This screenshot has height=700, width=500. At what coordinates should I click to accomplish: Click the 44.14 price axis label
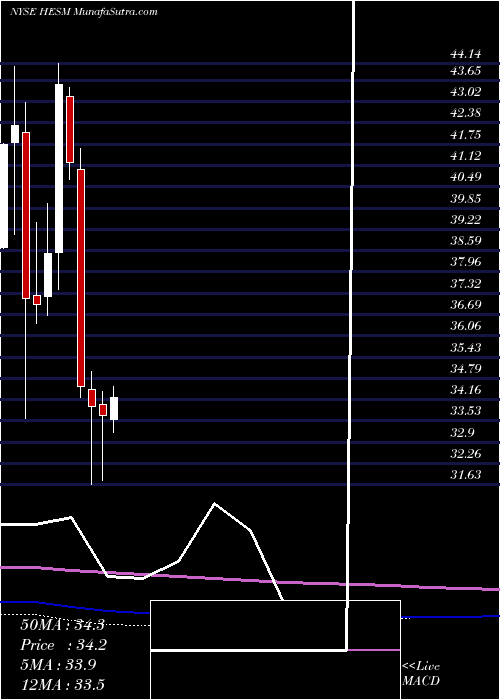(466, 54)
